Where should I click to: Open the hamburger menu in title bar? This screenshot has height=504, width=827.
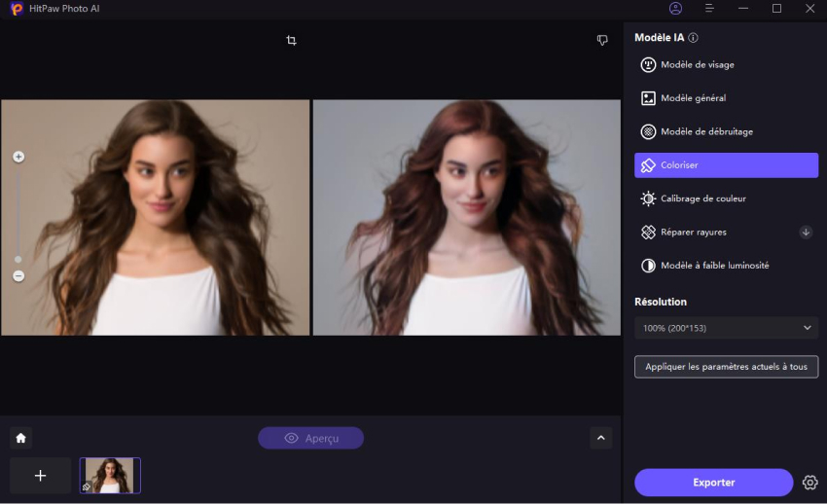pos(709,9)
